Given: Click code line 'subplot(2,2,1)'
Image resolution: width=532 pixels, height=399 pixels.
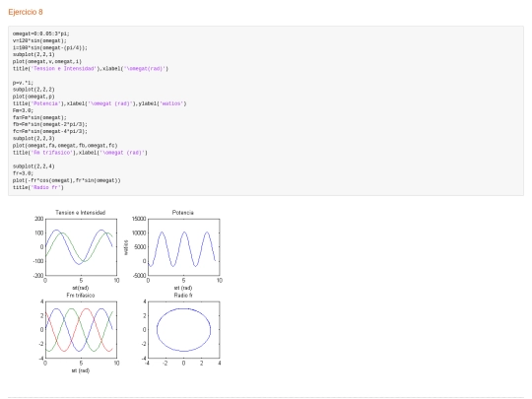Looking at the screenshot, I should tap(33, 54).
